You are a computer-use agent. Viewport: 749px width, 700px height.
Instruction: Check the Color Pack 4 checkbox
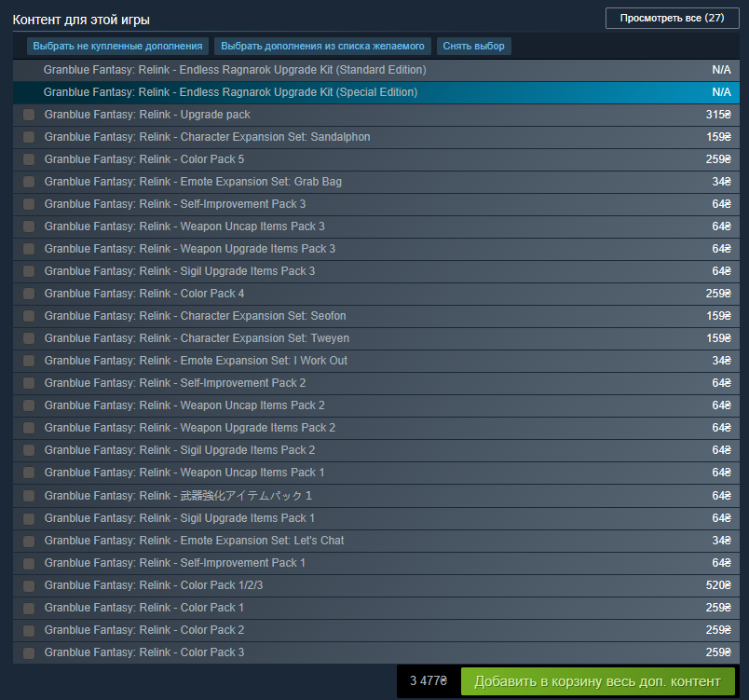point(29,294)
